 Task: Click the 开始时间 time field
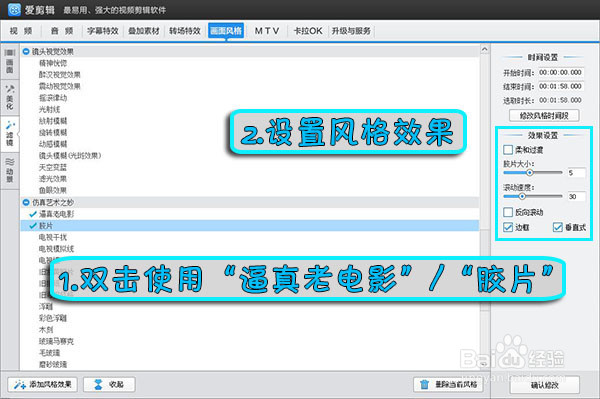coord(560,72)
